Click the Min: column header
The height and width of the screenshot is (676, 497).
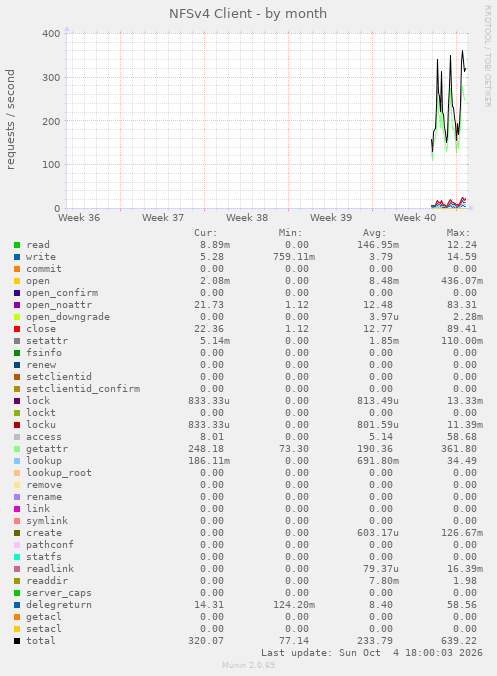(x=291, y=233)
